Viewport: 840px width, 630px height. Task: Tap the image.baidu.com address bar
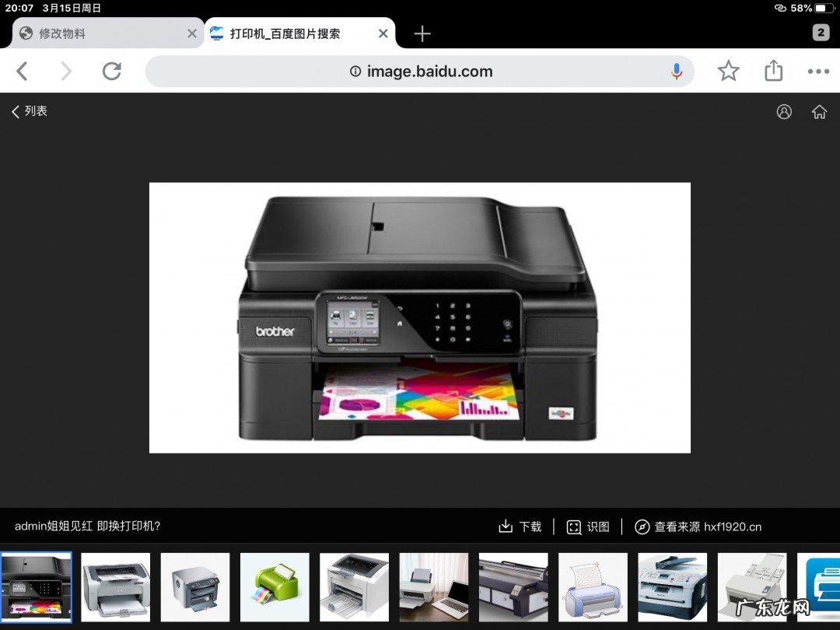coord(420,72)
